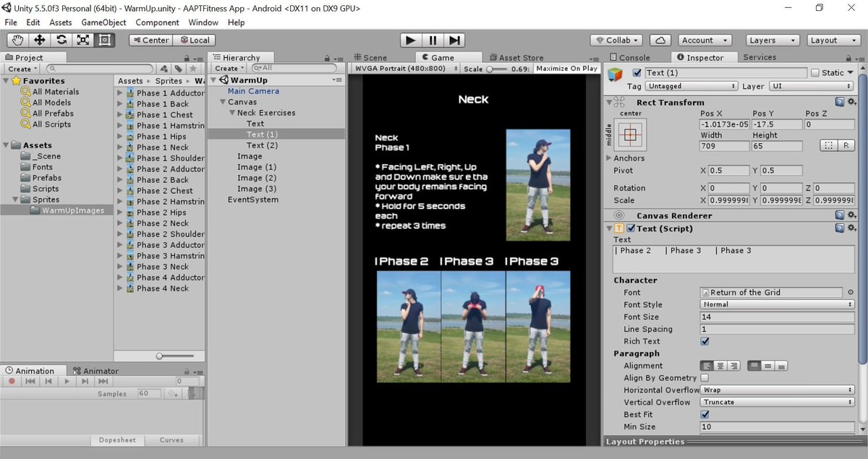Open the WVGA Portrait resolution dropdown
Screen dimensions: 868x459
[405, 69]
